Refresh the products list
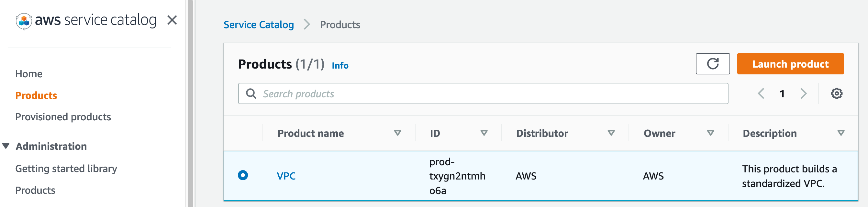The image size is (868, 207). (713, 64)
